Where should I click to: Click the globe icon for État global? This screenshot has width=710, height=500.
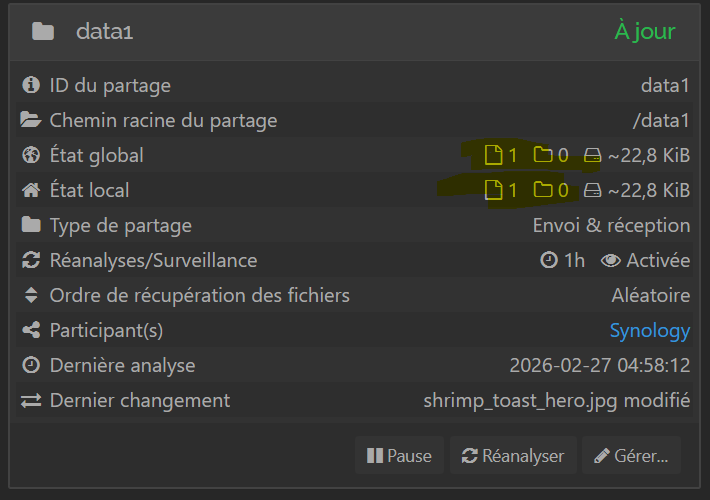31,156
